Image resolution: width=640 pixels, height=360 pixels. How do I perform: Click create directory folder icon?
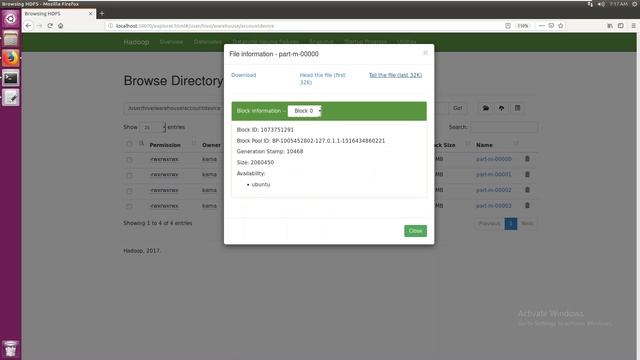[x=486, y=108]
